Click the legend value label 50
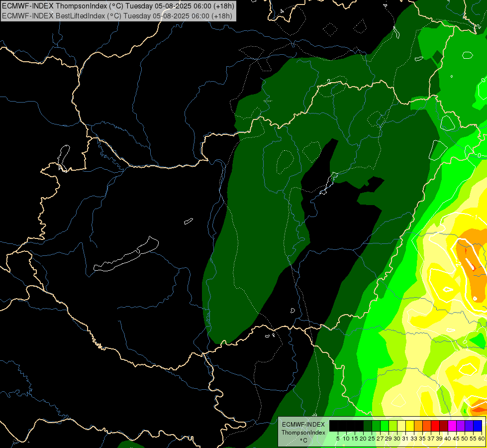This screenshot has width=487, height=448. click(x=465, y=439)
